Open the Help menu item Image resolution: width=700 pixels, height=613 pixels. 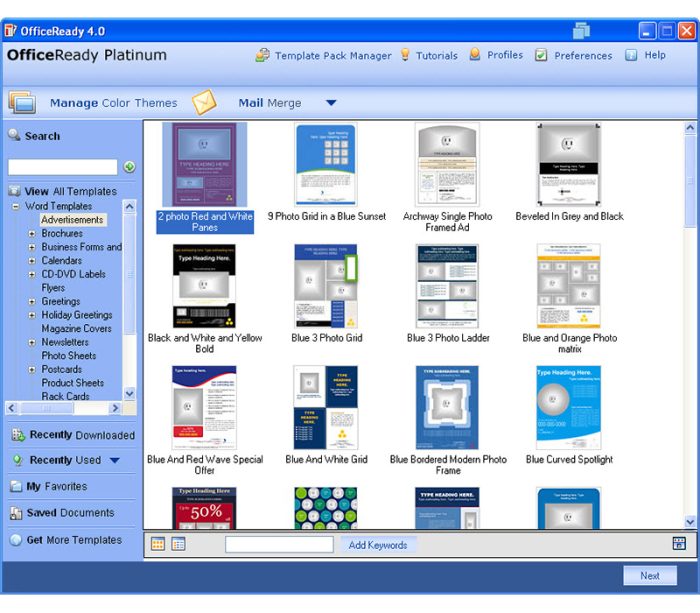[655, 55]
